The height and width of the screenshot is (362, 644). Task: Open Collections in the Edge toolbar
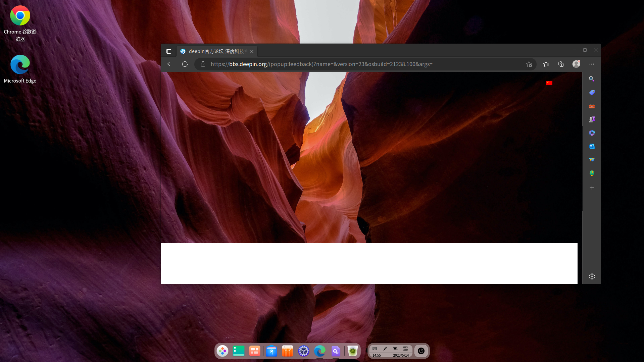pos(561,64)
